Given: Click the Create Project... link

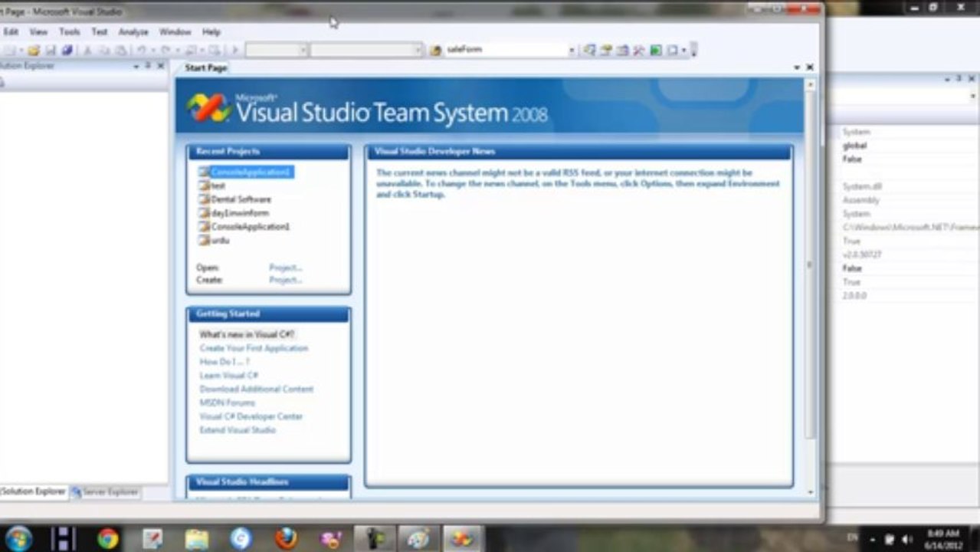Looking at the screenshot, I should coord(286,280).
